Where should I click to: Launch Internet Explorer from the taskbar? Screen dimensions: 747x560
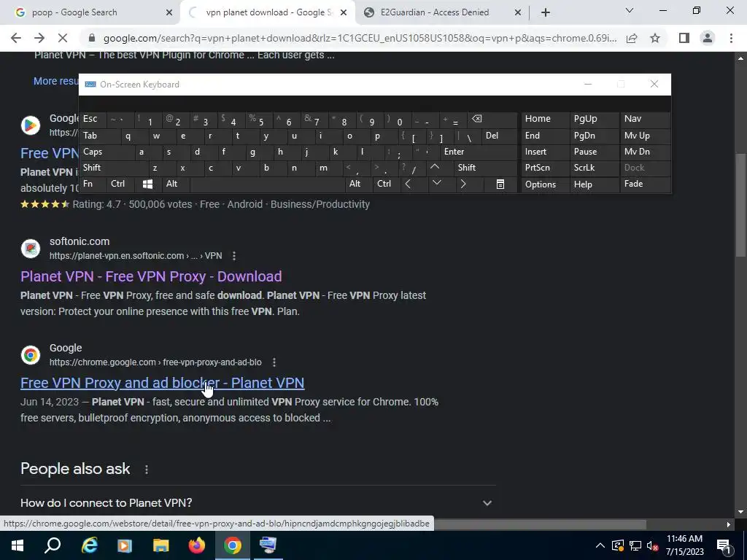click(x=88, y=545)
